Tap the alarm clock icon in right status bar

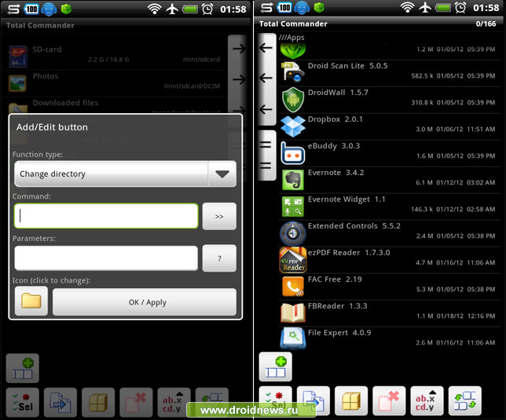(x=460, y=7)
